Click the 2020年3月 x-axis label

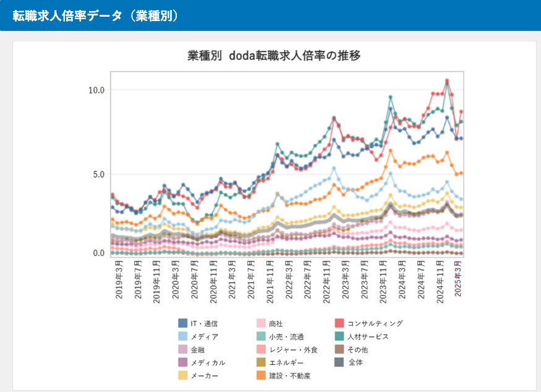tap(176, 281)
